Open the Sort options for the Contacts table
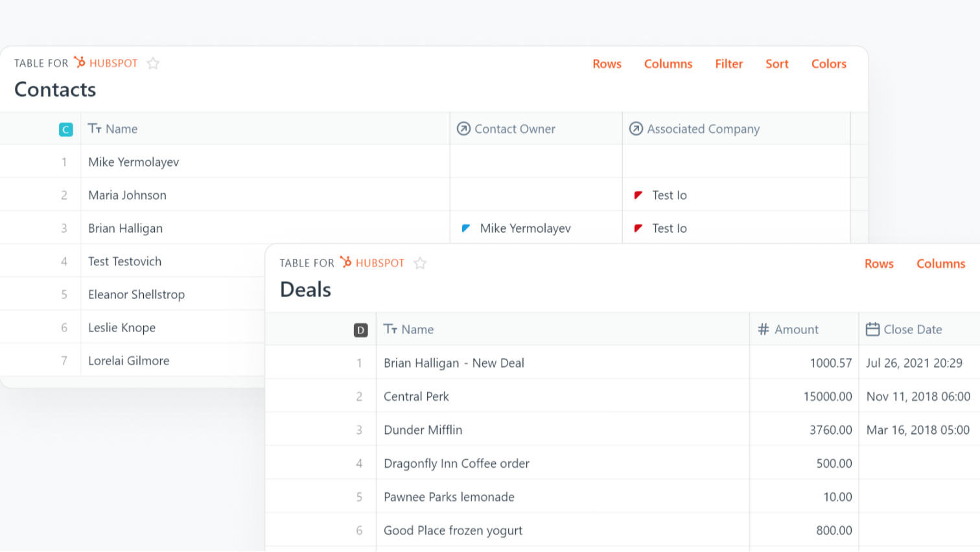This screenshot has width=980, height=552. [x=776, y=64]
